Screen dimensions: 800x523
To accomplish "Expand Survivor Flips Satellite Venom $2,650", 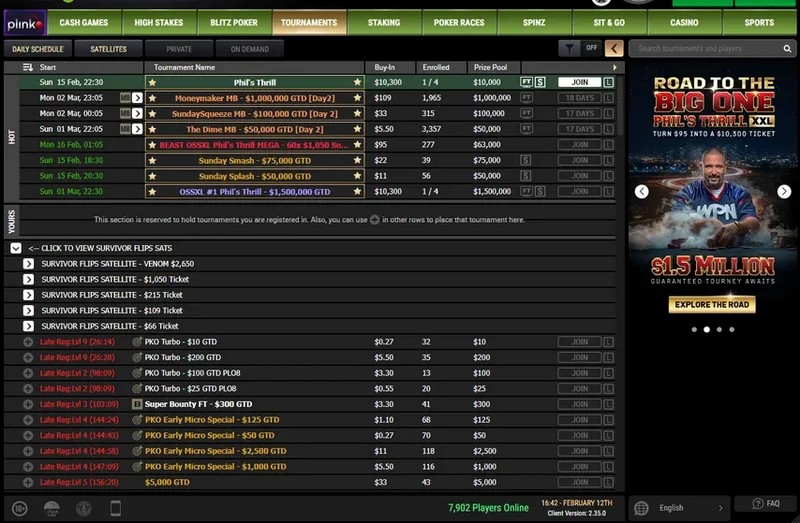I will (x=28, y=264).
